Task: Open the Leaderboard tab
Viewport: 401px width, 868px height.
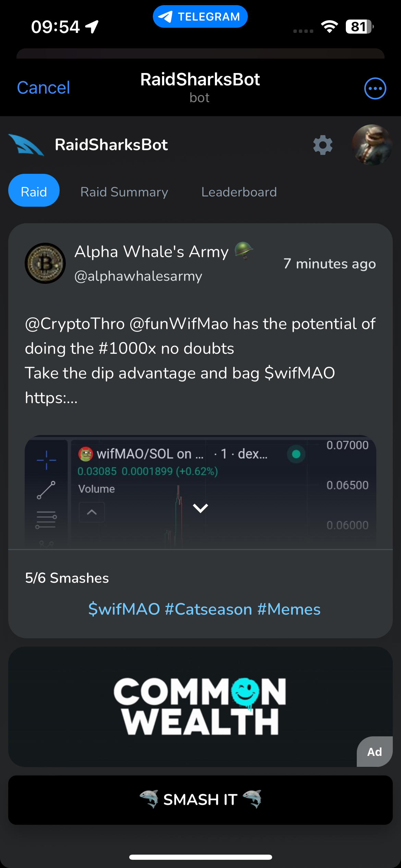Action: (239, 192)
